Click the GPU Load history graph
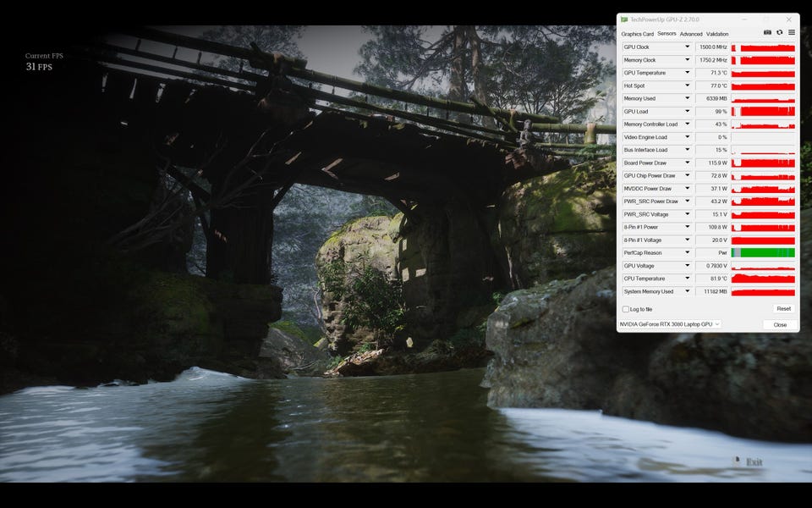 763,111
